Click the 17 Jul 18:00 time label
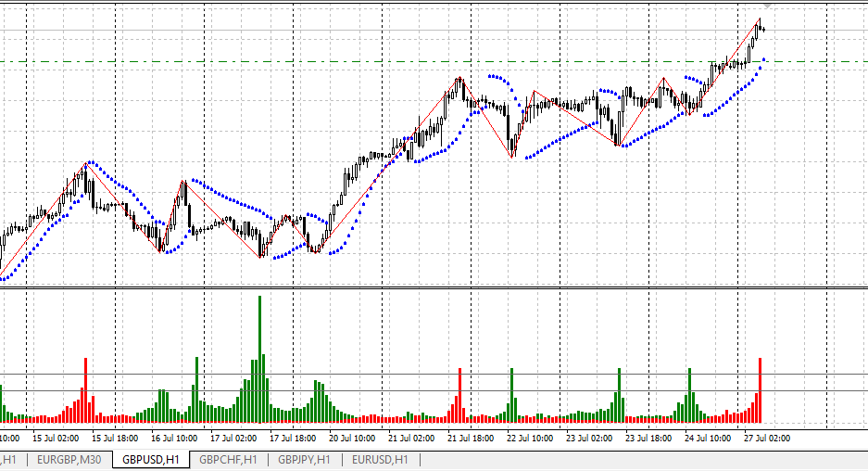 pyautogui.click(x=293, y=438)
